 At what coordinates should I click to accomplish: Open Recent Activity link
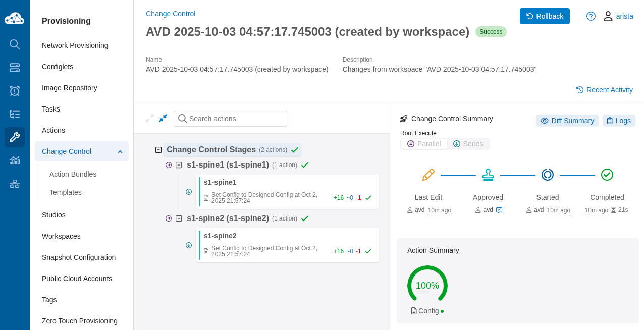click(604, 90)
